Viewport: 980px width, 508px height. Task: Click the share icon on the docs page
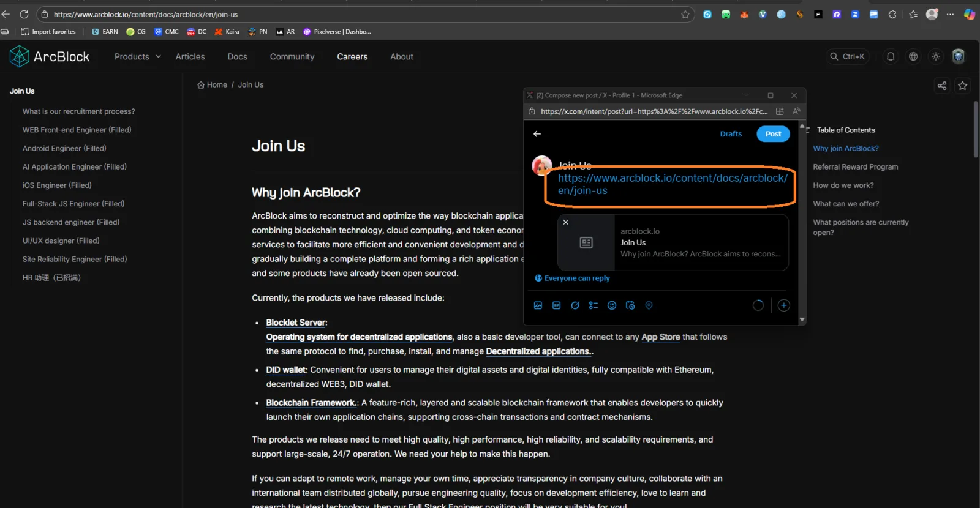942,86
